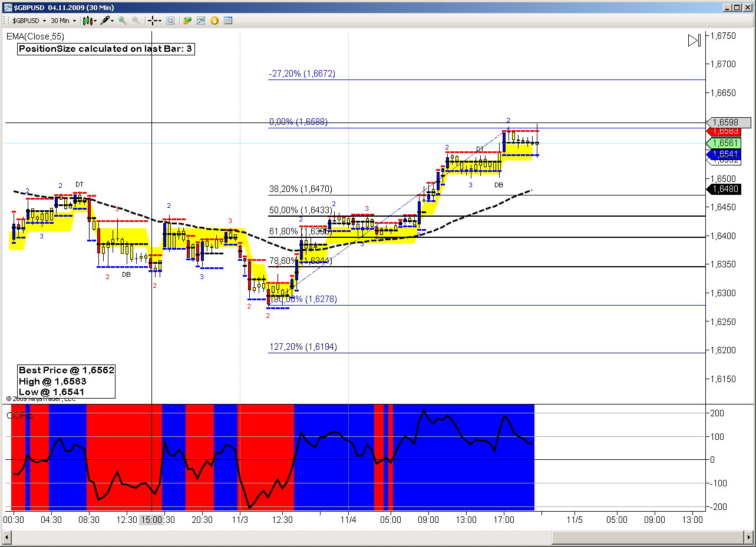Click the High @ 1,6583 text
The height and width of the screenshot is (547, 756).
click(52, 381)
